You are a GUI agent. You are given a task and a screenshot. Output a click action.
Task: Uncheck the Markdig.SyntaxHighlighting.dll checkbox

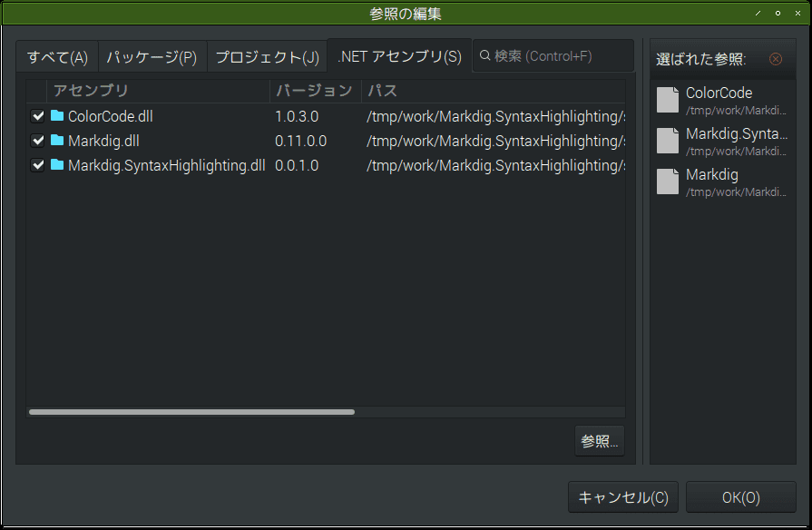pyautogui.click(x=37, y=165)
